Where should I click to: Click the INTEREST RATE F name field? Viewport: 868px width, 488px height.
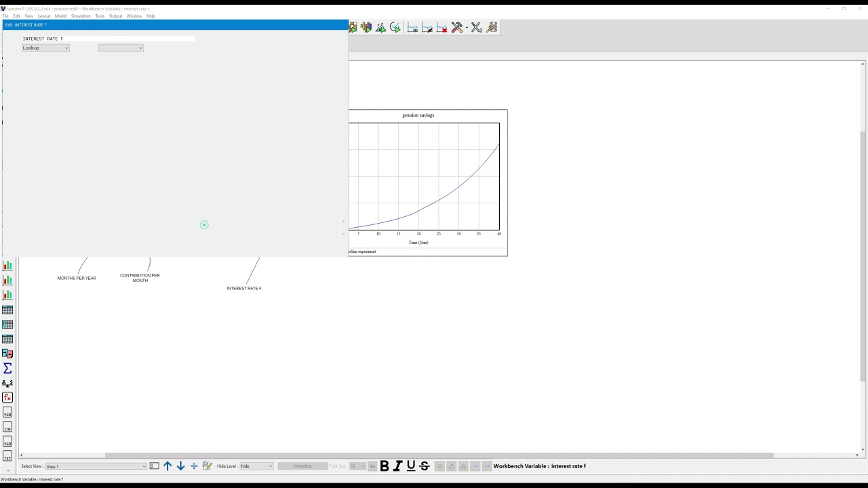[108, 39]
